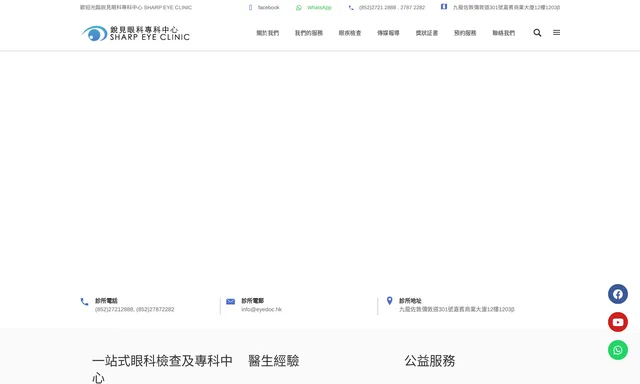Click the top bar phone icon
640x384 pixels.
pyautogui.click(x=351, y=7)
